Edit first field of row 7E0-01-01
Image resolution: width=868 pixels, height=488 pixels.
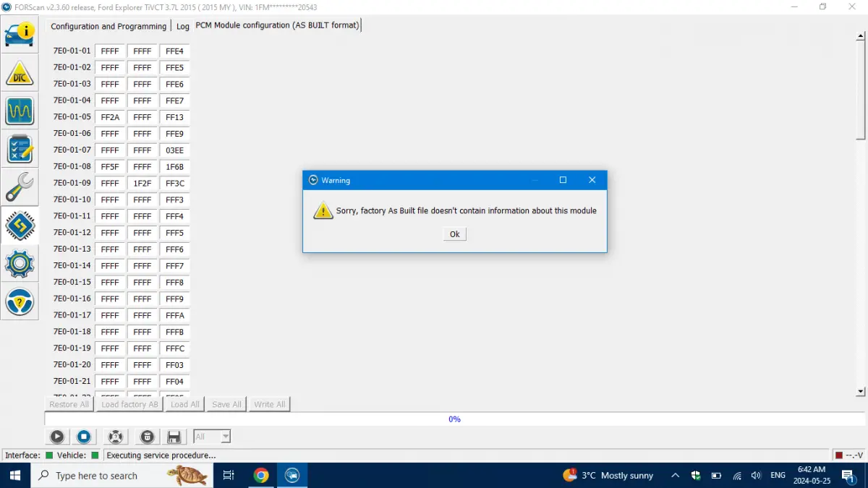110,51
